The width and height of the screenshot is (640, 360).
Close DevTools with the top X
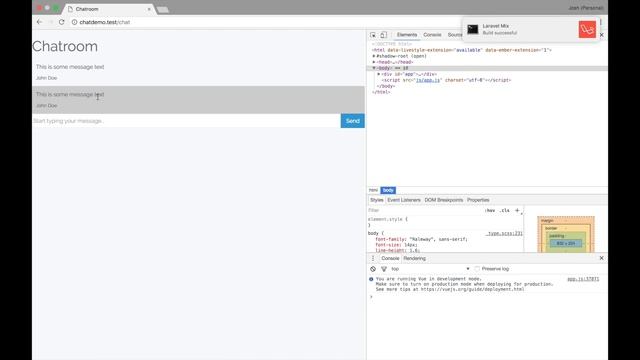pos(602,35)
